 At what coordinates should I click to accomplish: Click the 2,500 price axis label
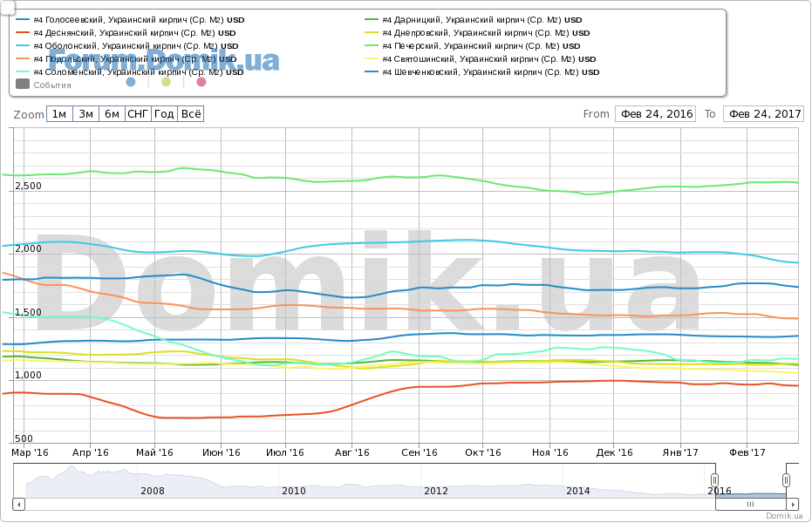28,186
